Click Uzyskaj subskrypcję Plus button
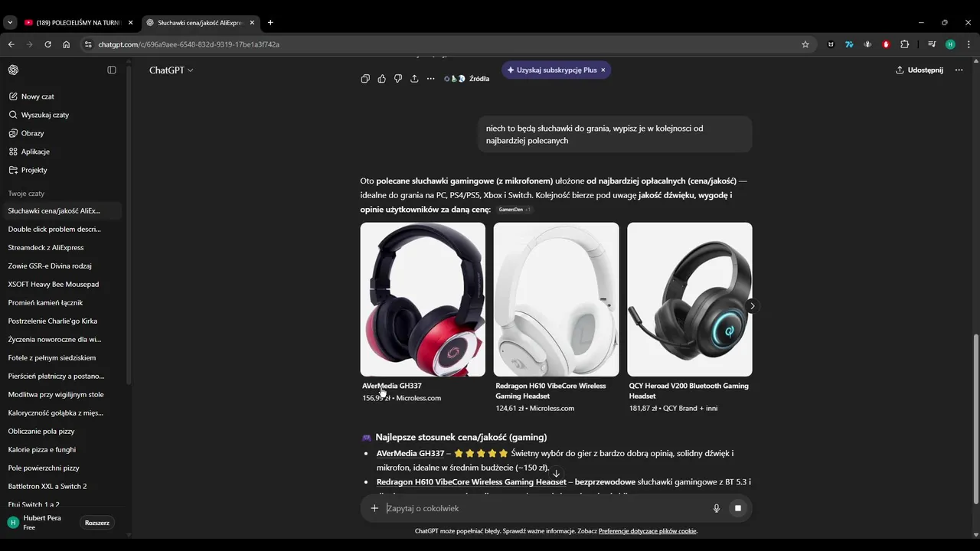Screen dimensions: 980x551 551,70
